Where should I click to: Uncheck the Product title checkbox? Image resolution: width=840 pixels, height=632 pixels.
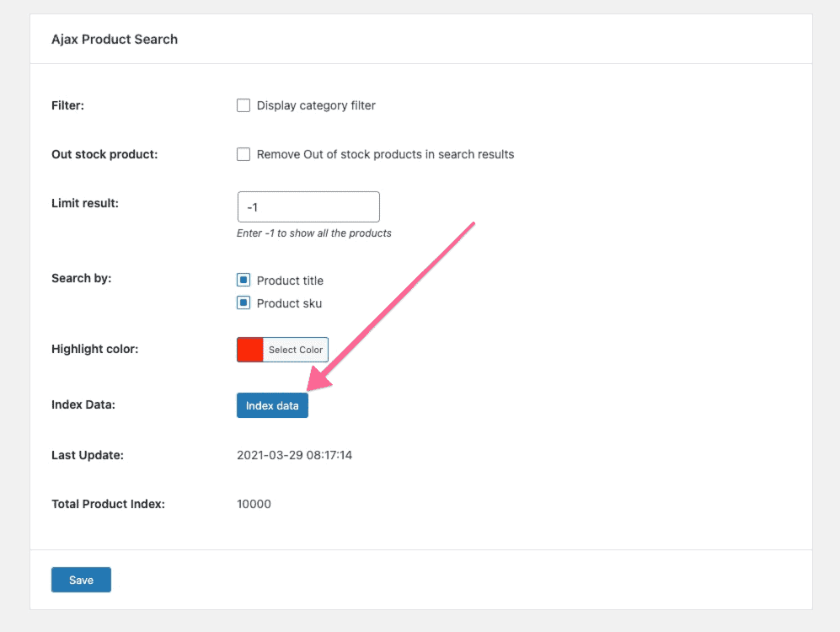point(243,281)
